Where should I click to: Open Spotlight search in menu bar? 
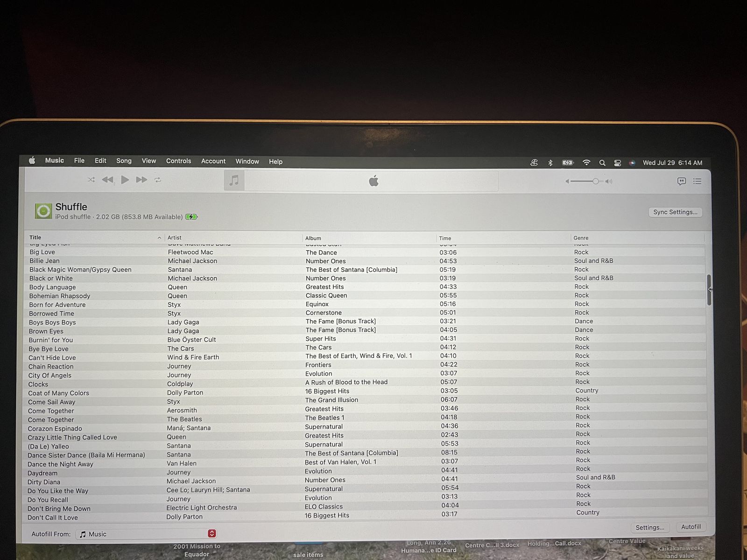click(602, 163)
